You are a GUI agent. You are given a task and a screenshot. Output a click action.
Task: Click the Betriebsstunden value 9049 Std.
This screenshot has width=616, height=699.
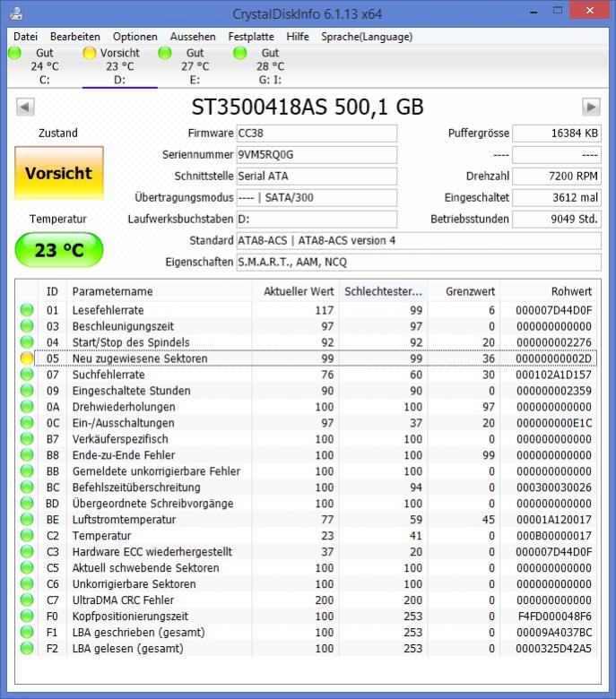(x=557, y=219)
